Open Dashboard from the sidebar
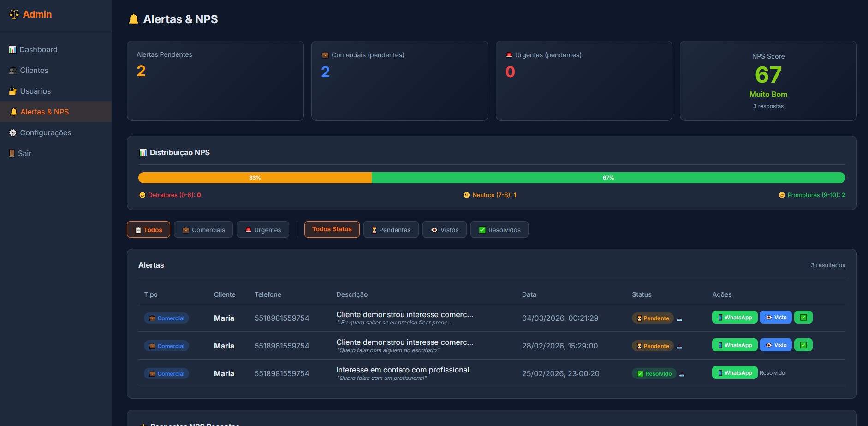The height and width of the screenshot is (426, 868). (38, 49)
